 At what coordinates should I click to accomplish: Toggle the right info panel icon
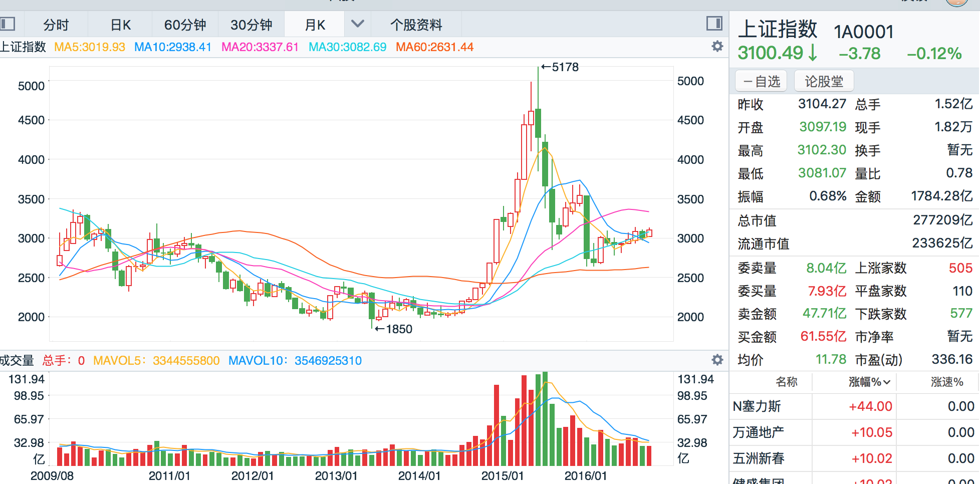pyautogui.click(x=714, y=24)
